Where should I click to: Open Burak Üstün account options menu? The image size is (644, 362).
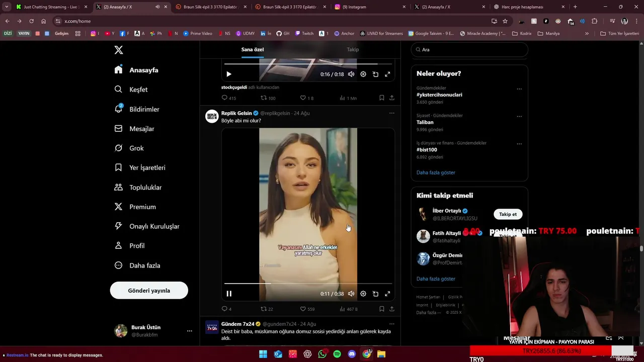[189, 331]
